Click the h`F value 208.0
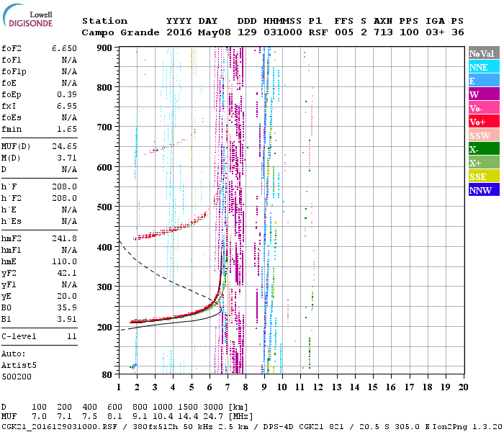The image size is (504, 432). tap(64, 186)
